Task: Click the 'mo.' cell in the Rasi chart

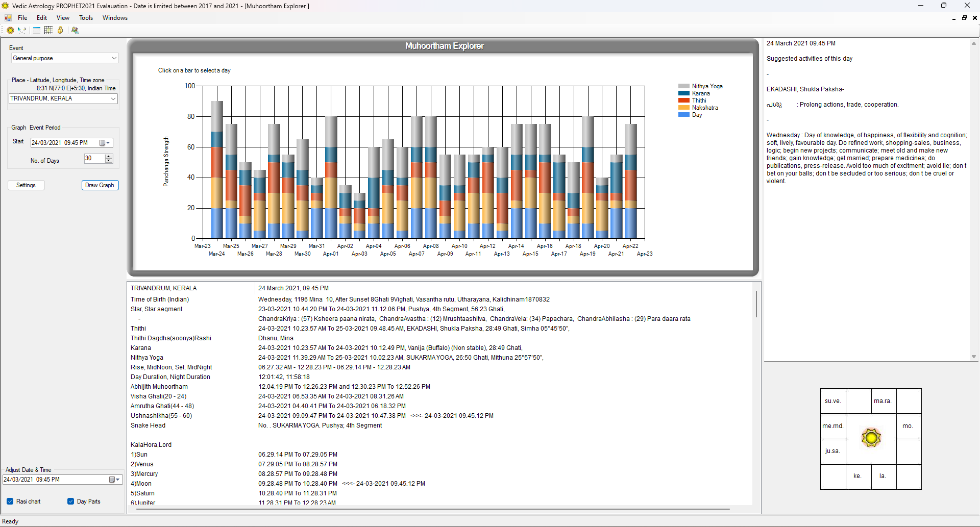Action: [908, 426]
